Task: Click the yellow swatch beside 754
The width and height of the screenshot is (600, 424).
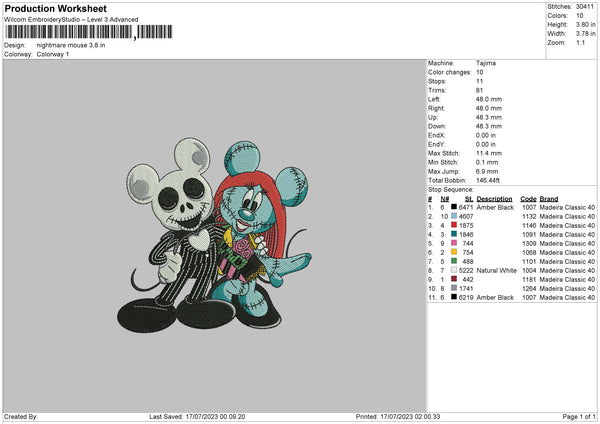Action: point(454,252)
